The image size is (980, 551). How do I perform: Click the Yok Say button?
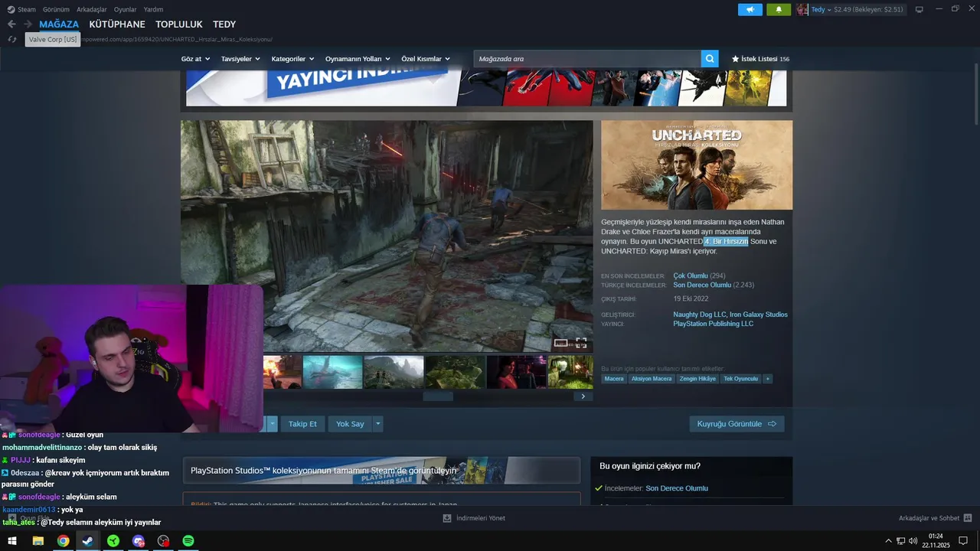point(350,424)
